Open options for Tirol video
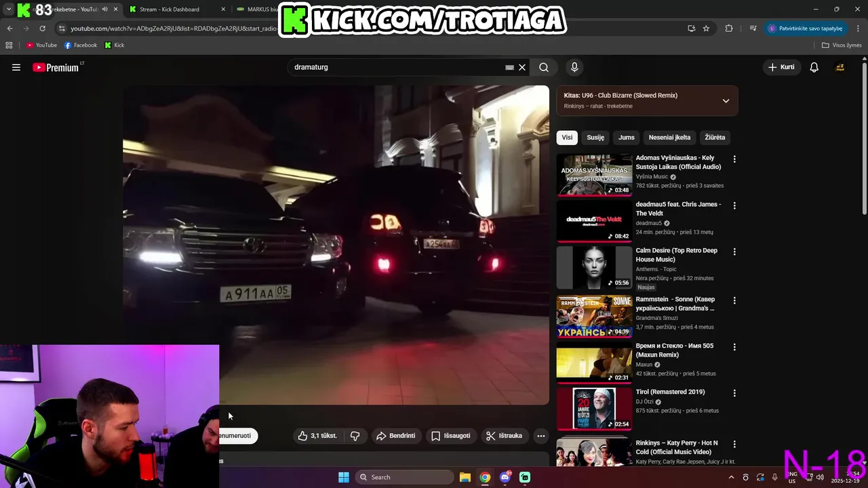 734,392
